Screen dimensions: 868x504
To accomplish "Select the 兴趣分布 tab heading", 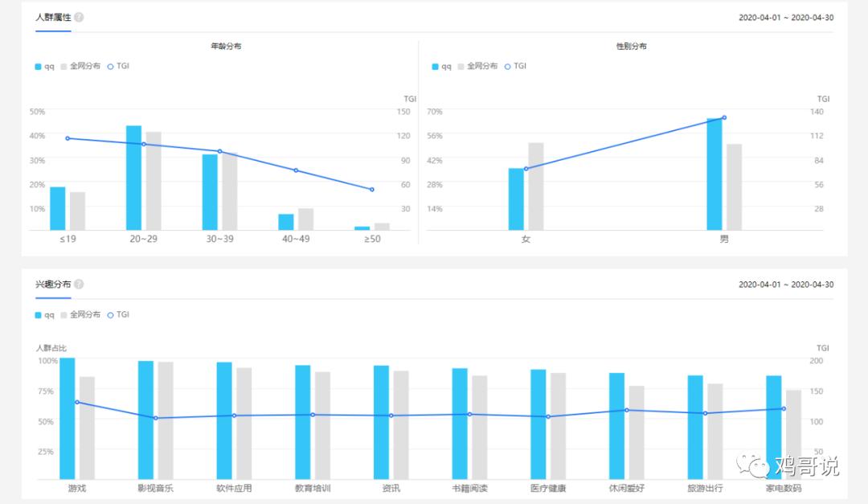I will 53,284.
